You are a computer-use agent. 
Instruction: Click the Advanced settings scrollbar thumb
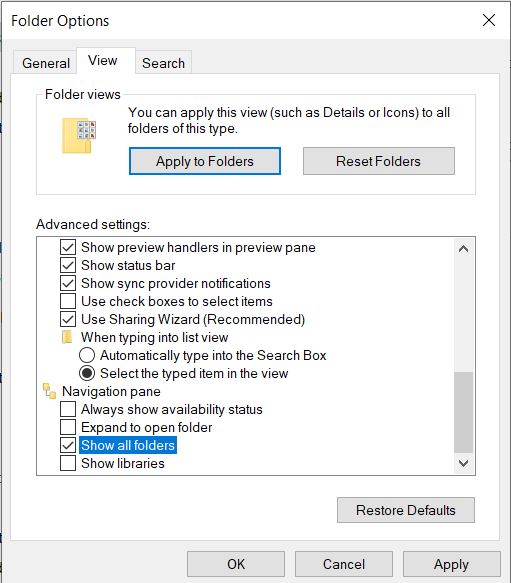pyautogui.click(x=463, y=412)
